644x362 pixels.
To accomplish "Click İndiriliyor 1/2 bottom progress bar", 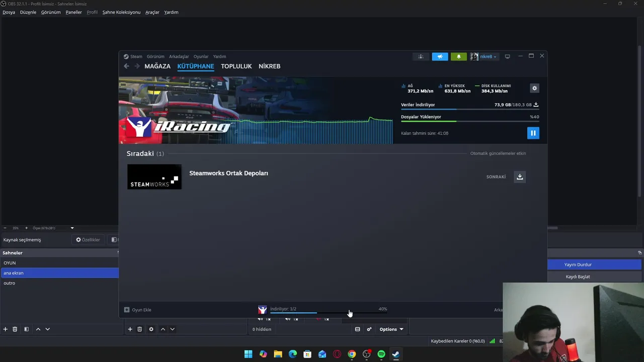I will (x=329, y=313).
